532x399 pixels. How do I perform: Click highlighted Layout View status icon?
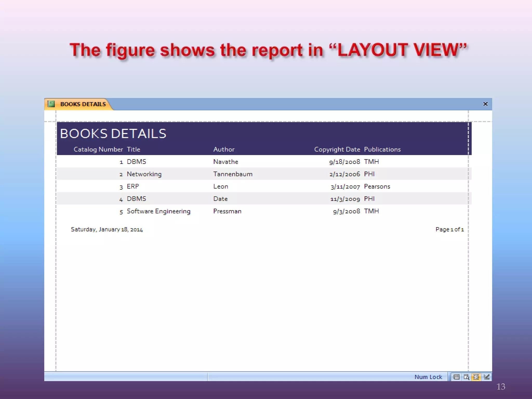pos(476,377)
